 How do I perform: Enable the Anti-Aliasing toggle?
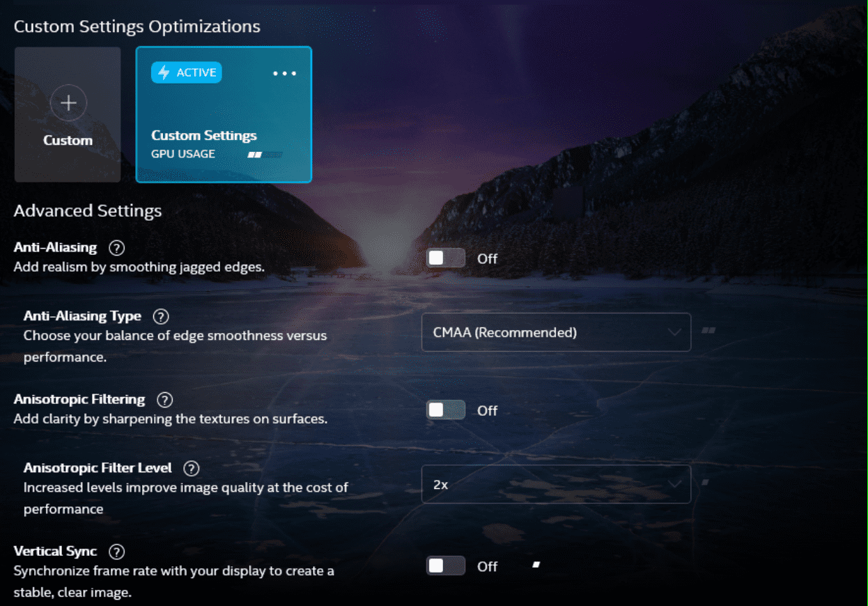(446, 257)
